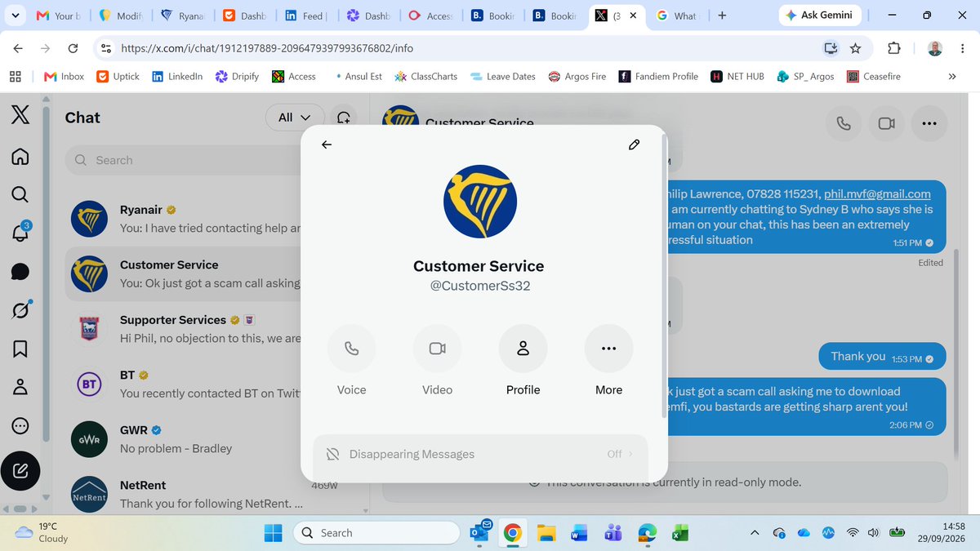
Task: Start new chat icon beside All
Action: [x=344, y=118]
